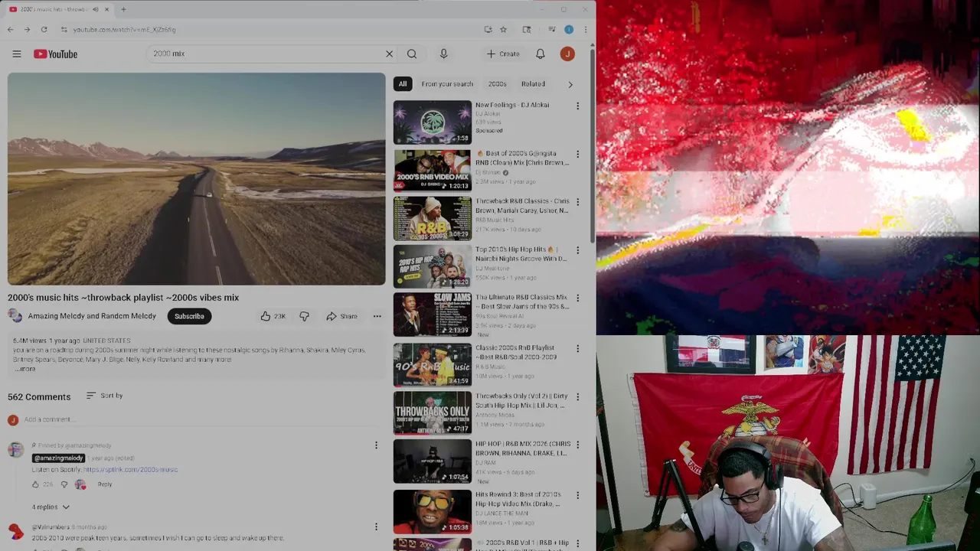Open the amazingmelody commenter avatar

point(15,450)
